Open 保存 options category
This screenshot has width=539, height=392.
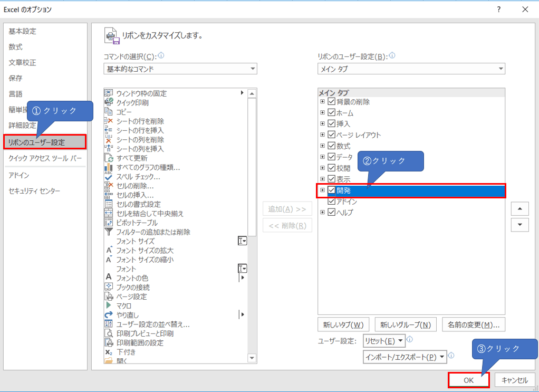[15, 78]
